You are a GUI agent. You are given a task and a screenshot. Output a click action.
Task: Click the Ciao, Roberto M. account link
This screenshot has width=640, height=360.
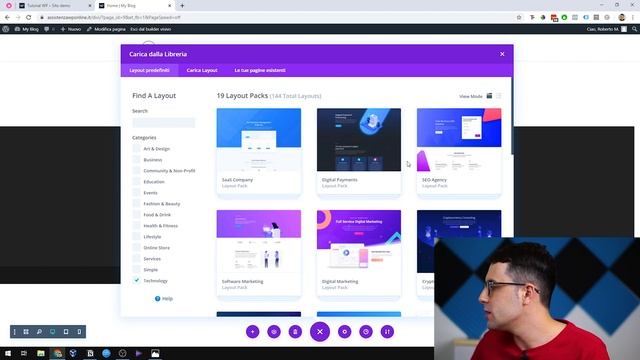pos(607,29)
